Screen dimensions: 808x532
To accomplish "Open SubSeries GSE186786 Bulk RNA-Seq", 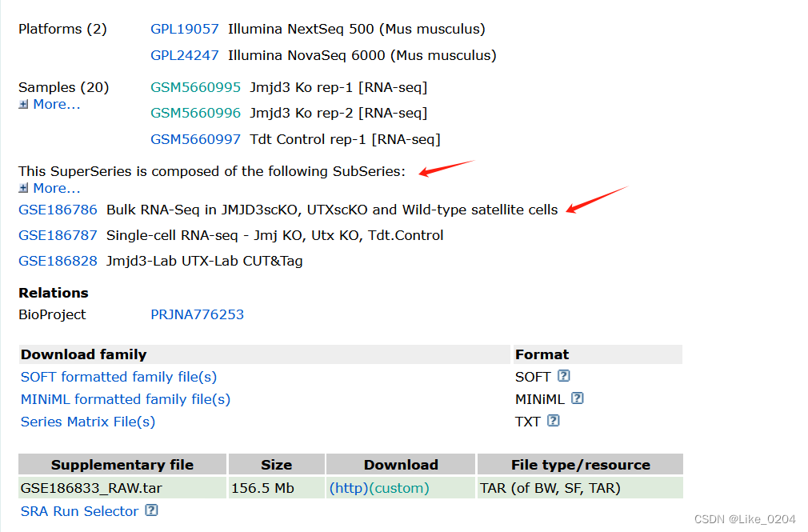I will click(58, 210).
